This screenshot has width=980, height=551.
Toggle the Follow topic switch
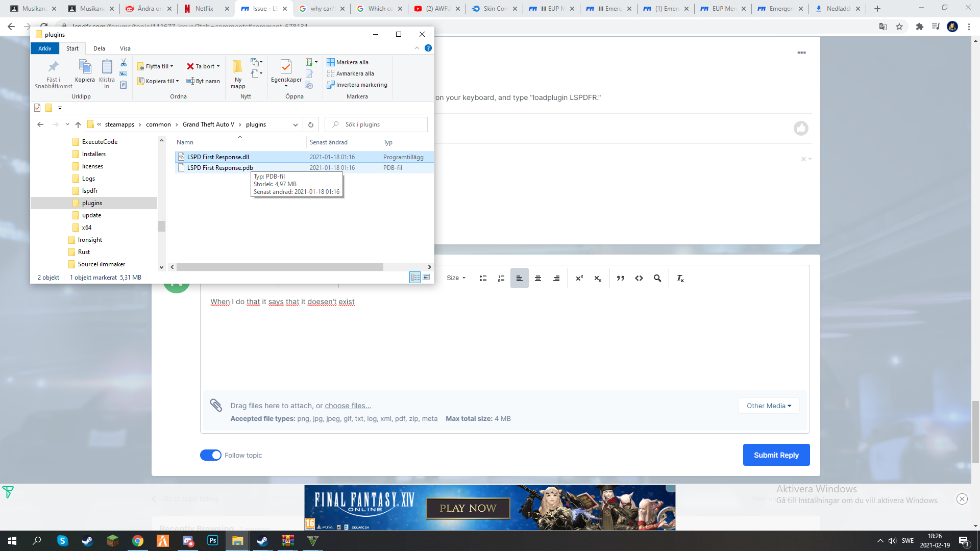[210, 455]
